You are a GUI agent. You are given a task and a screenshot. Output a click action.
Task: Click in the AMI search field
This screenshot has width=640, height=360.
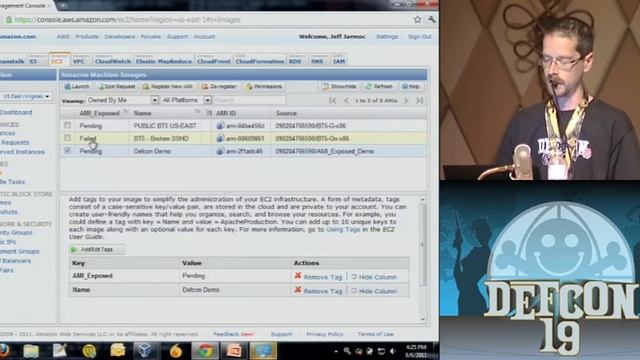click(249, 100)
